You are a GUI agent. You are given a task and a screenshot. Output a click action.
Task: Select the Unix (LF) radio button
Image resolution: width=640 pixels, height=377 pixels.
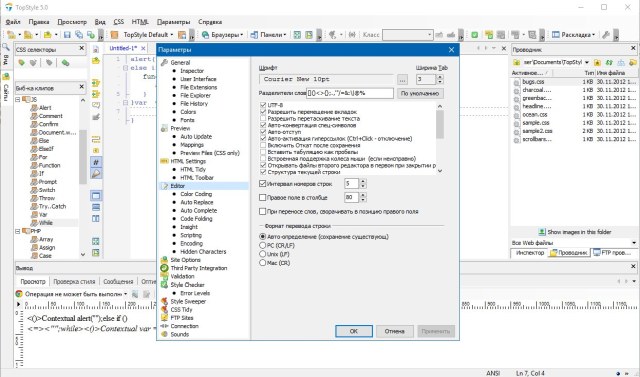click(x=263, y=254)
